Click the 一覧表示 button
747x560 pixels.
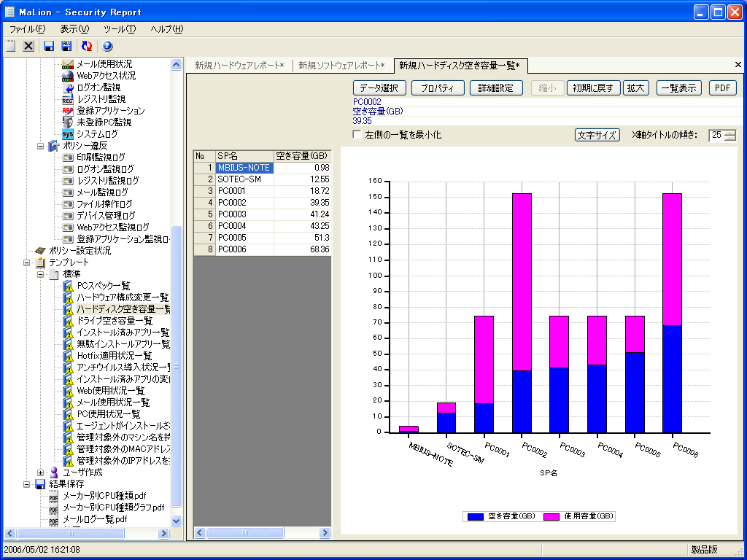click(679, 88)
